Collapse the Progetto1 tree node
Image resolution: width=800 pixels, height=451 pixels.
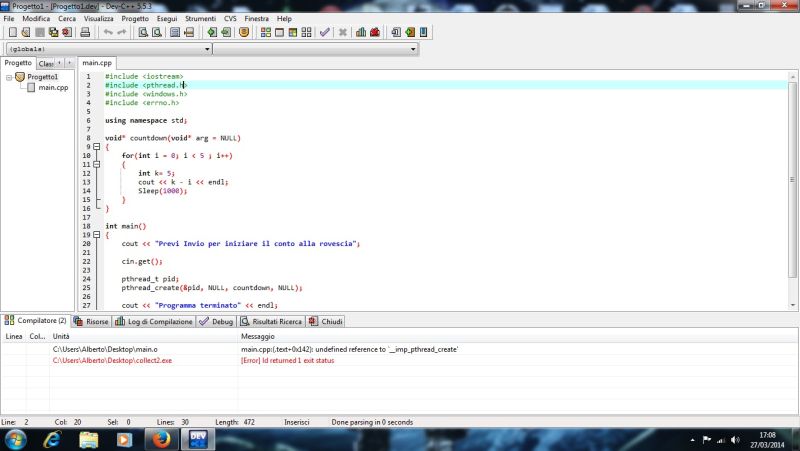pyautogui.click(x=9, y=78)
